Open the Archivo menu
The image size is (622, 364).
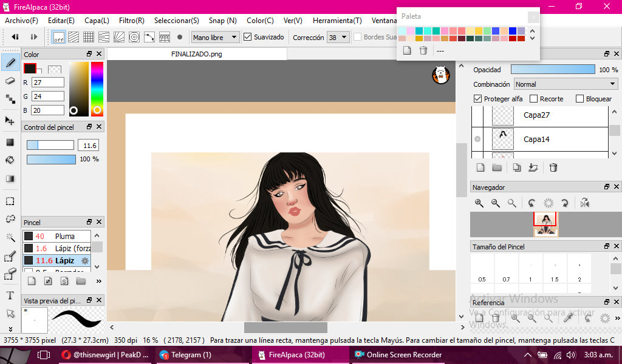point(21,21)
